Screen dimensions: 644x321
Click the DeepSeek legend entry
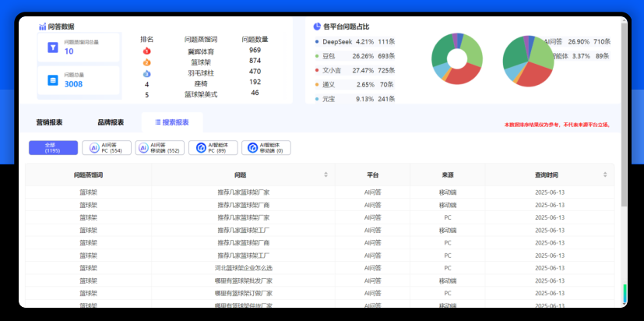pos(337,41)
